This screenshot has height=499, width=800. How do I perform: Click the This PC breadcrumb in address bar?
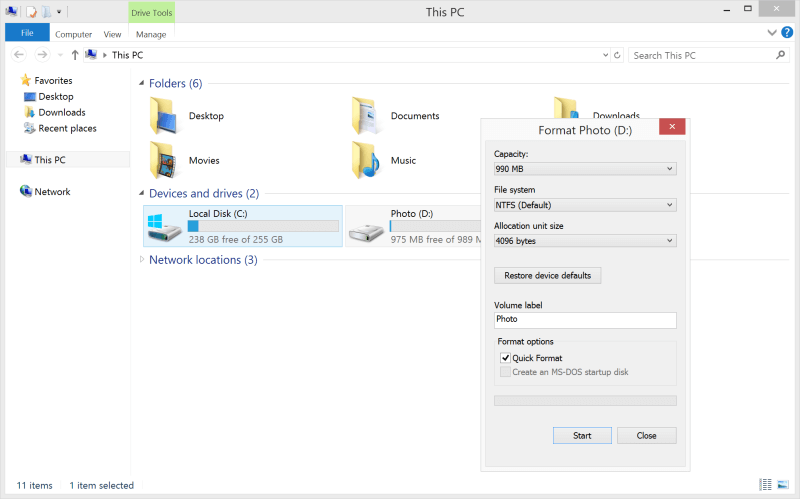pos(128,55)
